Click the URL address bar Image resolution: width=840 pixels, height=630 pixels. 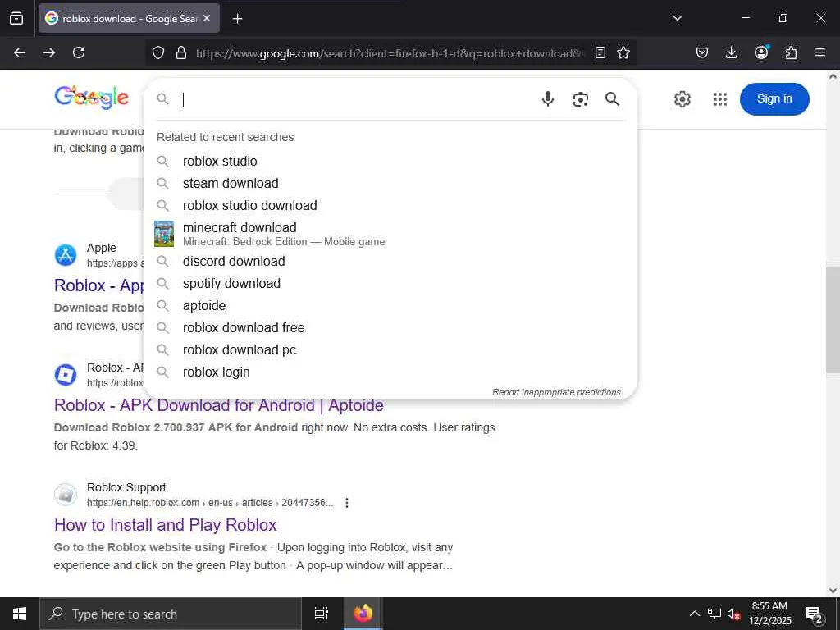(x=390, y=53)
